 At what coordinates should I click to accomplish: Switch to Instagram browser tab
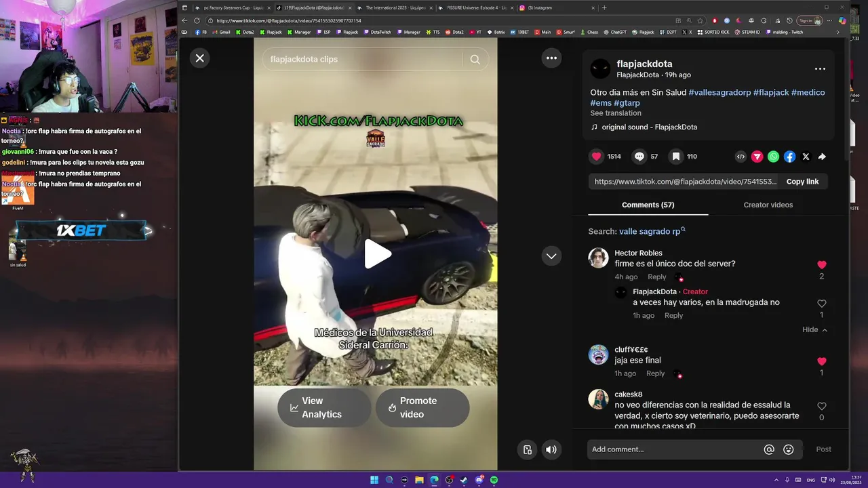(x=557, y=7)
